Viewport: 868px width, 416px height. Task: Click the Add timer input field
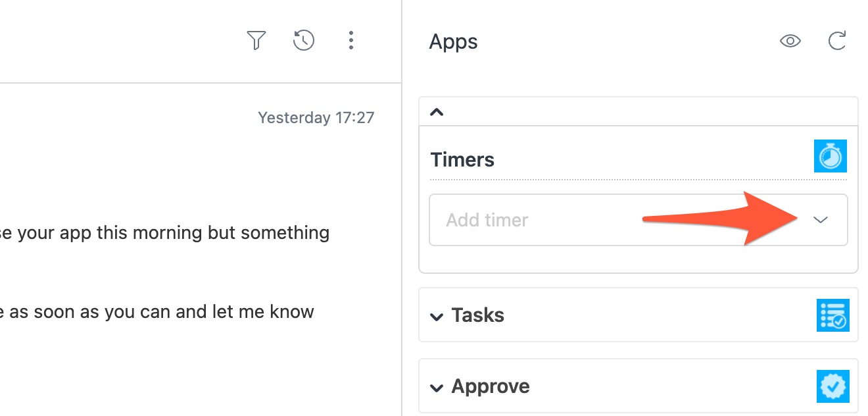click(638, 220)
